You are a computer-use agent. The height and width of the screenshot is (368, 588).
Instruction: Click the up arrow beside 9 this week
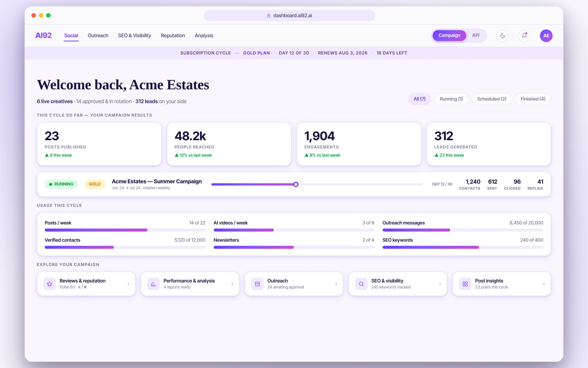(47, 155)
